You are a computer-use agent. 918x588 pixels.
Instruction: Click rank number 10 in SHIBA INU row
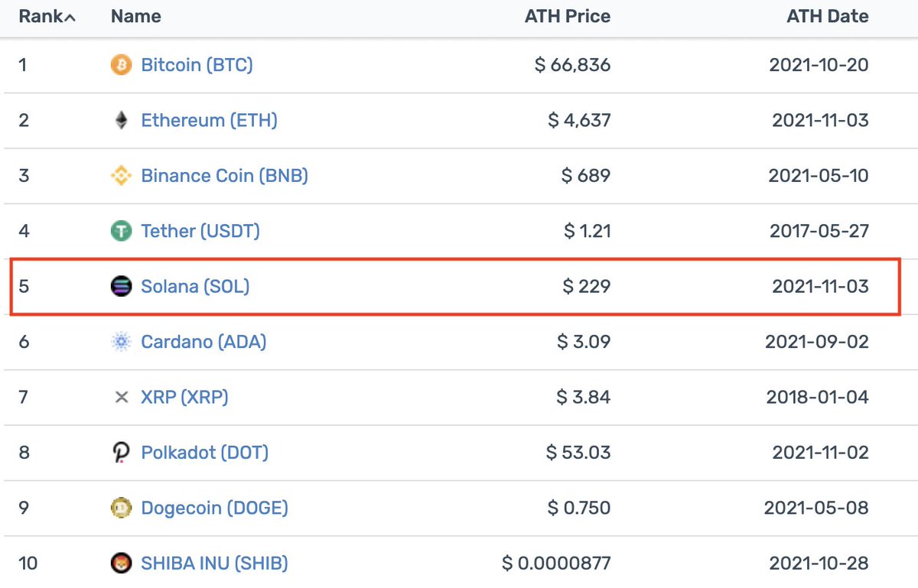[x=28, y=564]
